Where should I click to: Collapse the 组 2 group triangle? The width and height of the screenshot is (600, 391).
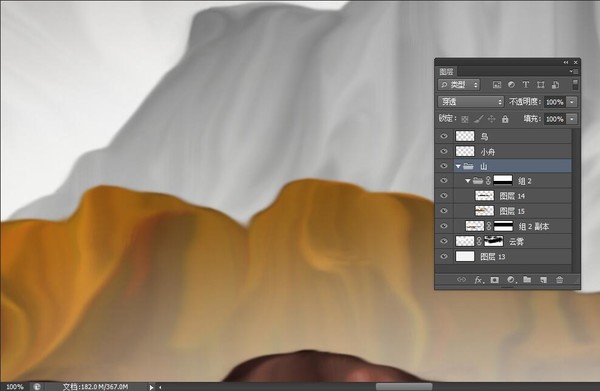468,181
